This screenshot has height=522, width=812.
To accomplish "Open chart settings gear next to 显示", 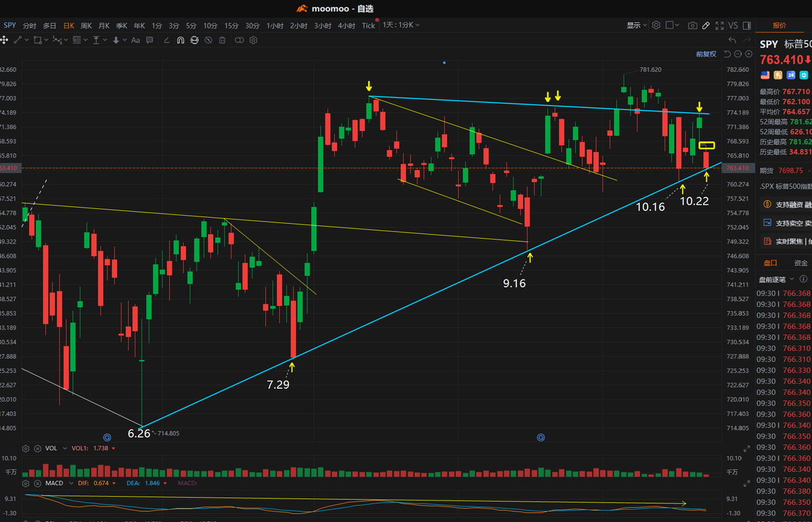I will click(656, 25).
